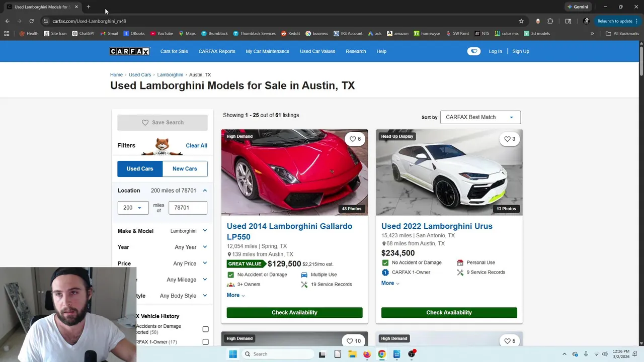Reload the page in Chrome
The height and width of the screenshot is (362, 644).
point(31,21)
